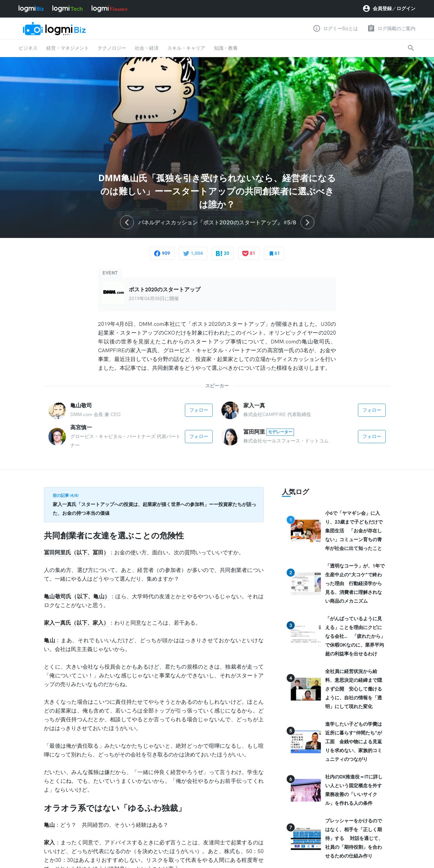
Task: Open popular log 5 thumbnail
Action: 306,742
